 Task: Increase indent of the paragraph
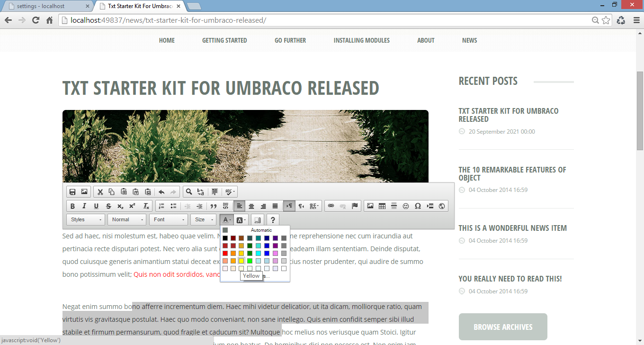point(199,206)
